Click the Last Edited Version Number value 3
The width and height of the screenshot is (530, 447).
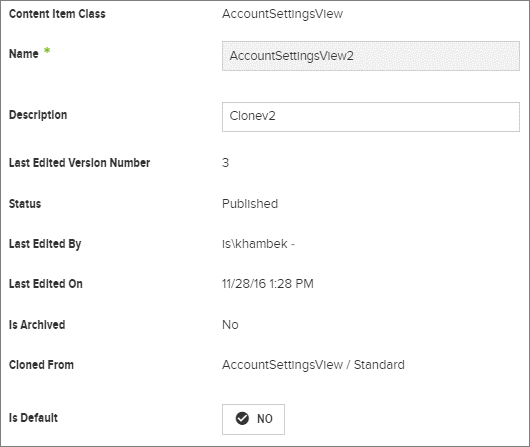225,163
